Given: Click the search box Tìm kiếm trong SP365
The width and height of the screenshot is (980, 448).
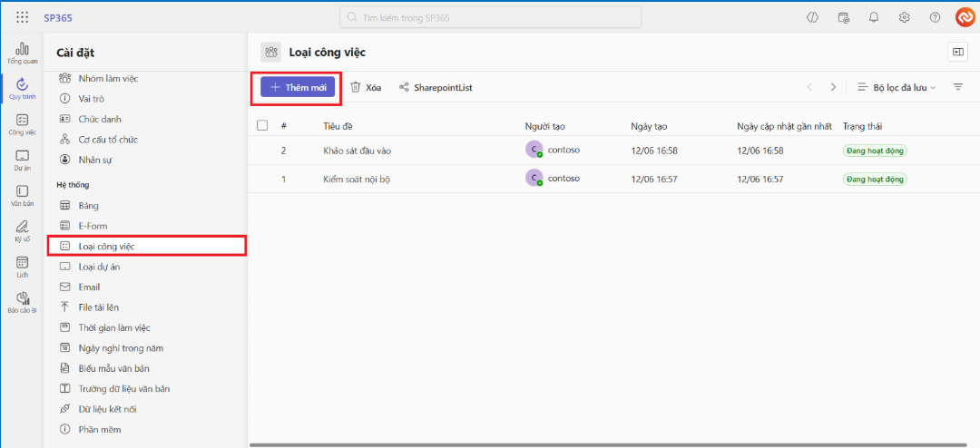Looking at the screenshot, I should 490,17.
